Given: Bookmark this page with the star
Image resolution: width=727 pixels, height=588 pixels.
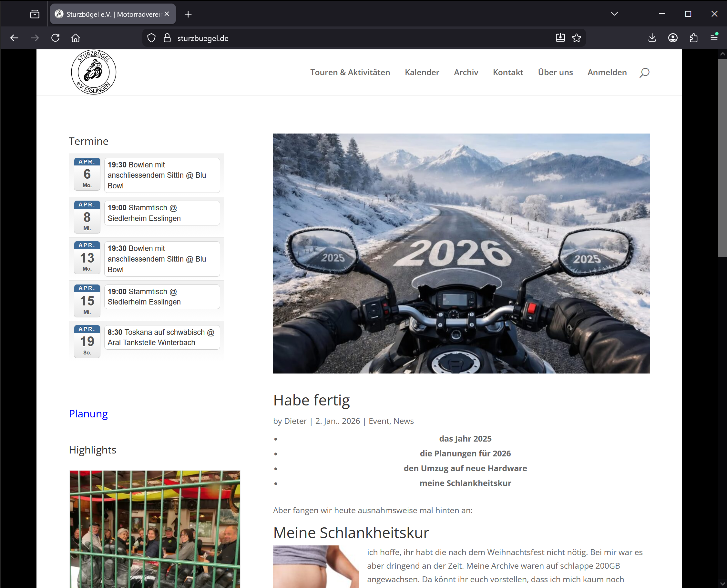Looking at the screenshot, I should [577, 38].
